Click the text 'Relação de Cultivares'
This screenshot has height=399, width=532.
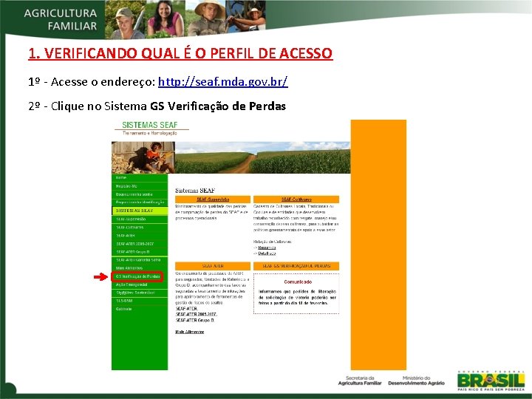(273, 242)
